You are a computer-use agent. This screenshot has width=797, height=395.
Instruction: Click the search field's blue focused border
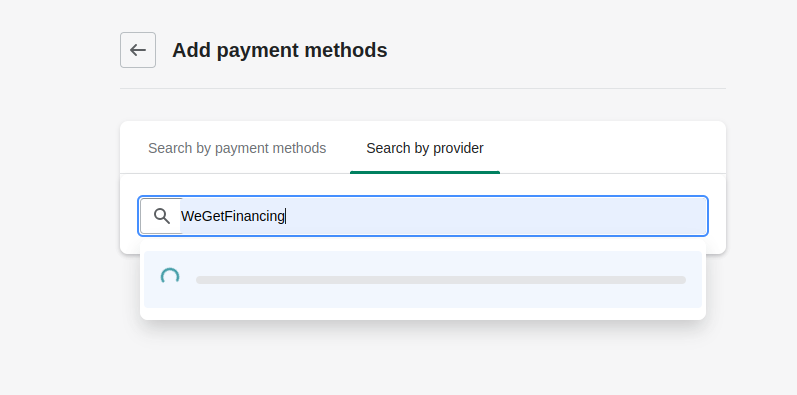423,197
